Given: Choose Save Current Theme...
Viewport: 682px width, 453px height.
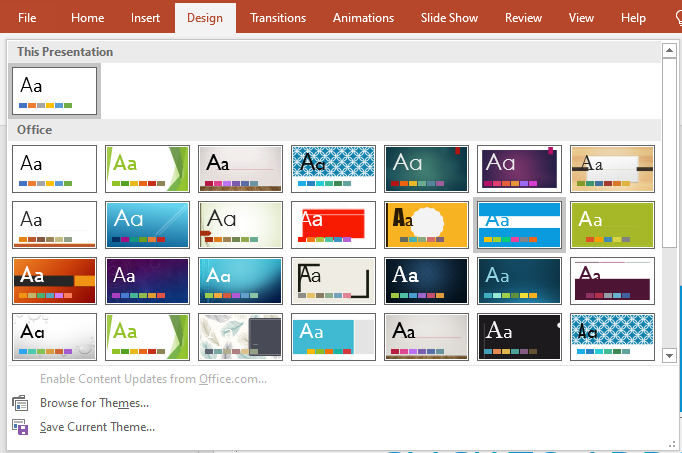Looking at the screenshot, I should 97,427.
